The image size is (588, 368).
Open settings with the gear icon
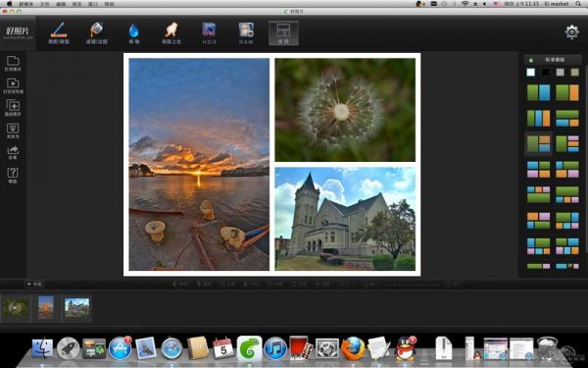[x=571, y=32]
